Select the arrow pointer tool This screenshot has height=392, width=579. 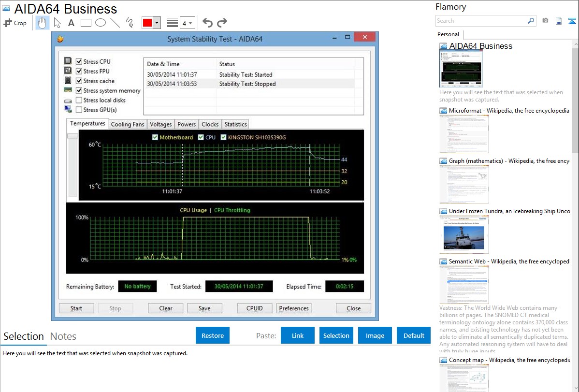[x=57, y=23]
